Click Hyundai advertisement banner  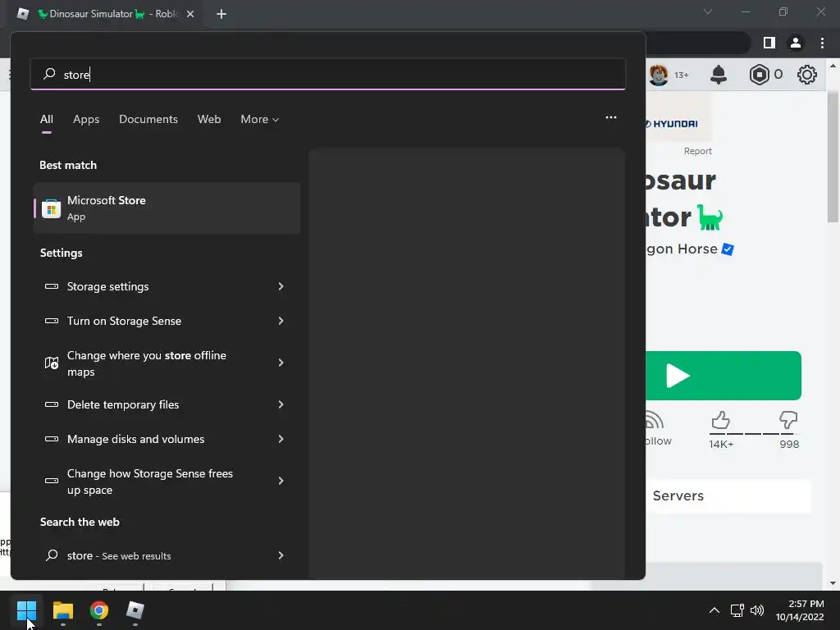pyautogui.click(x=678, y=119)
